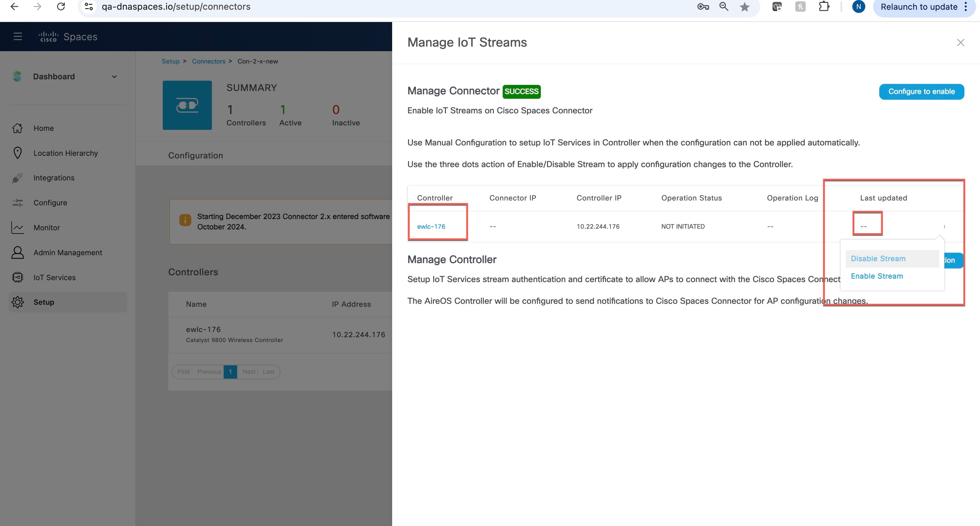Screen dimensions: 980x526
Task: Click pagination First
Action: point(183,372)
